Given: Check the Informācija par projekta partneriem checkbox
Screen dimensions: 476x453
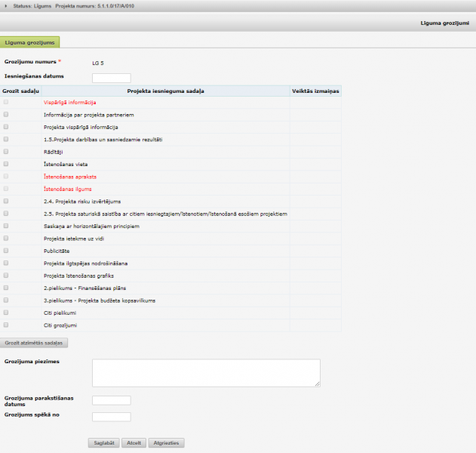Looking at the screenshot, I should coord(6,115).
